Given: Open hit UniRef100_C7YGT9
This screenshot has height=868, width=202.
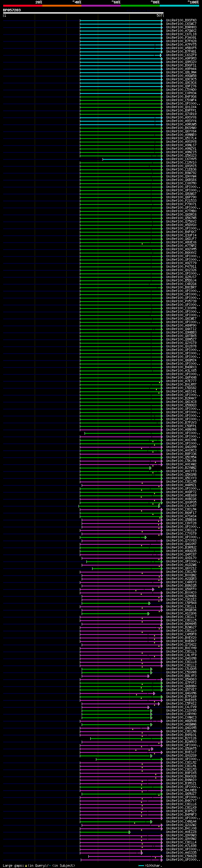Looking at the screenshot, I should 181,534.
